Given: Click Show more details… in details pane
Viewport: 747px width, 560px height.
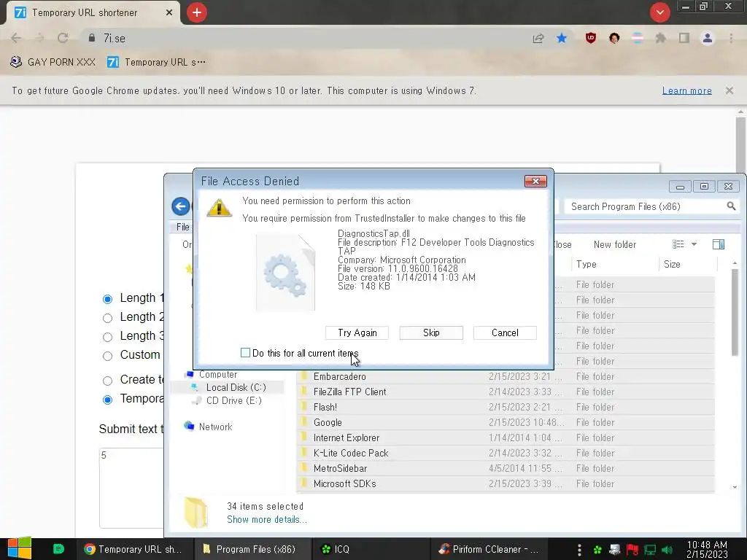Looking at the screenshot, I should [x=267, y=519].
